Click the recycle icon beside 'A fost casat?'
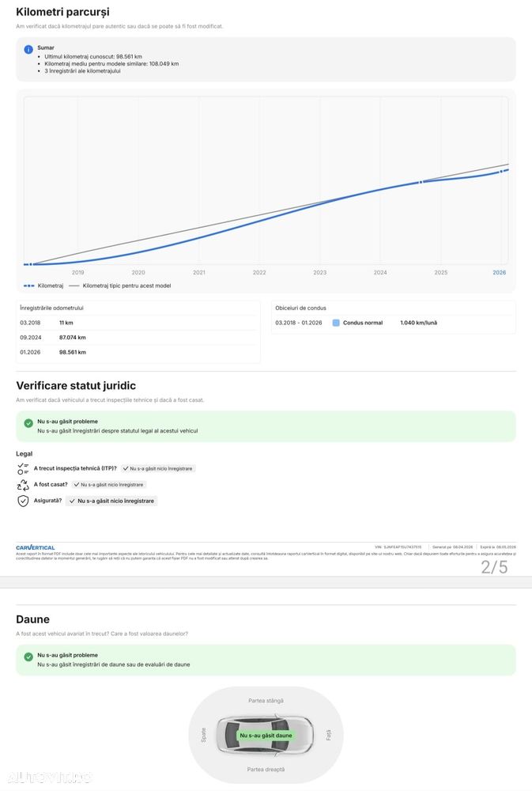The width and height of the screenshot is (532, 791). [x=23, y=485]
